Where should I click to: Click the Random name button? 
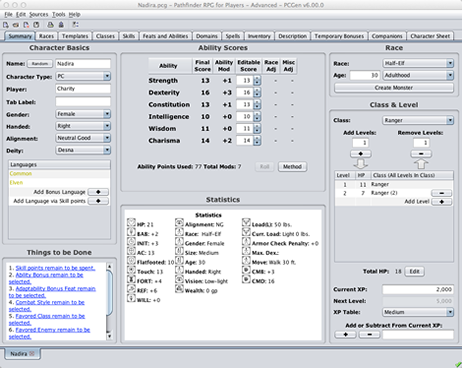(x=40, y=64)
